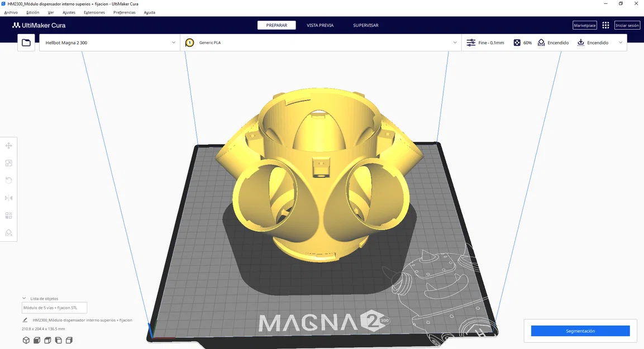Viewport: 644px width, 349px height.
Task: Edit model name pencil icon
Action: point(25,320)
